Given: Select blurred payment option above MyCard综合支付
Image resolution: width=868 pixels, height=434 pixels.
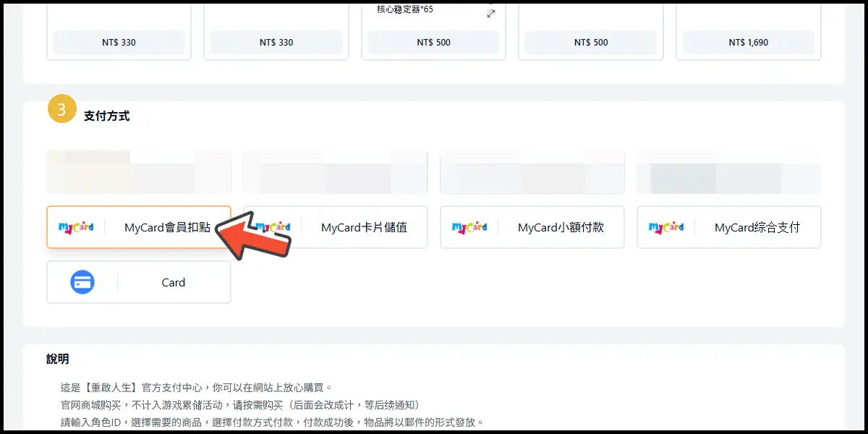Looking at the screenshot, I should (728, 173).
